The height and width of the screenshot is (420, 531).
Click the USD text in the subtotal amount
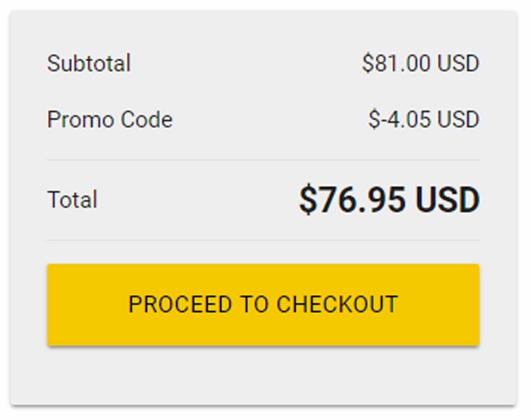pos(459,63)
